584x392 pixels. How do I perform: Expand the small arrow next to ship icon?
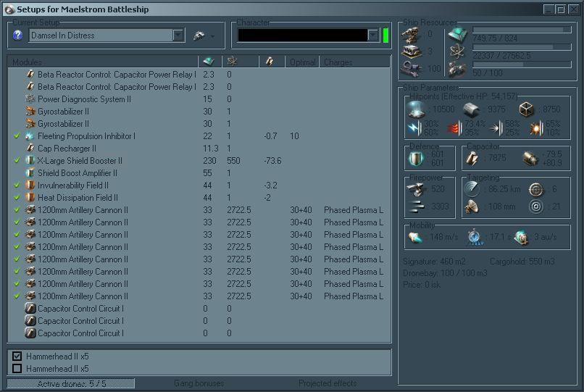(213, 36)
